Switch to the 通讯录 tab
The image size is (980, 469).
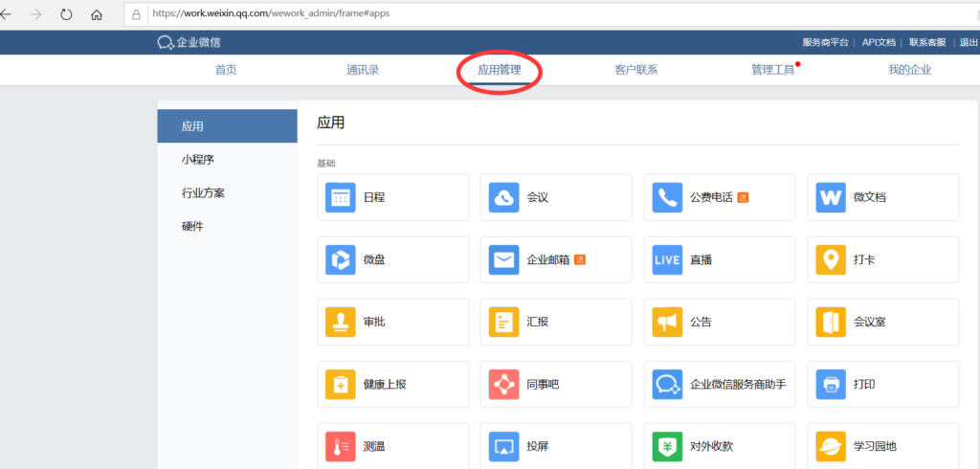click(x=363, y=70)
